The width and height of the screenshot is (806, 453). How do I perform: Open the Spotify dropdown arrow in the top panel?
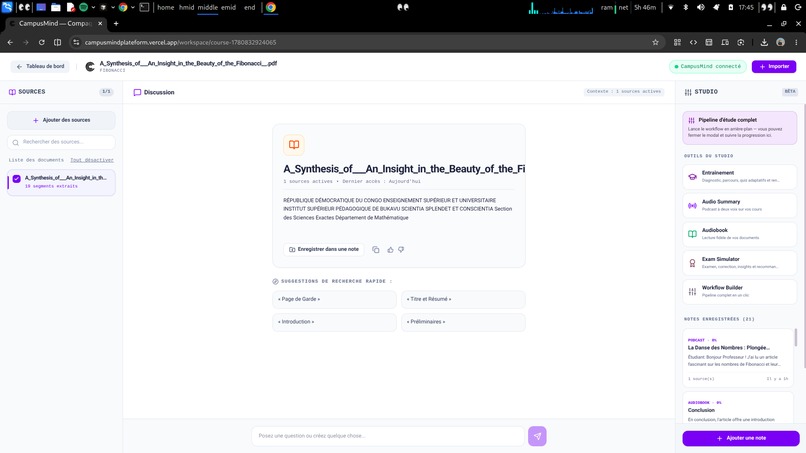click(93, 7)
